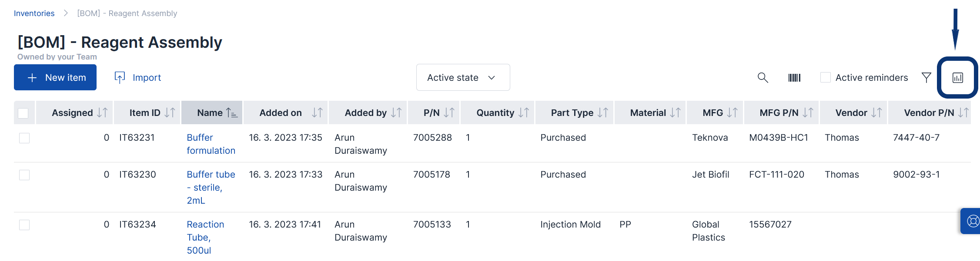Open the barcode scanner icon
This screenshot has height=261, width=980.
[x=794, y=78]
